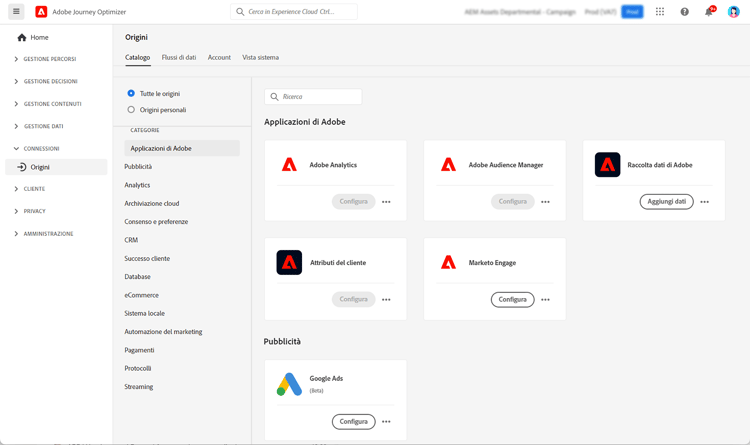Screen dimensions: 750x445
Task: Select Archiviazione cloud category
Action: (152, 203)
